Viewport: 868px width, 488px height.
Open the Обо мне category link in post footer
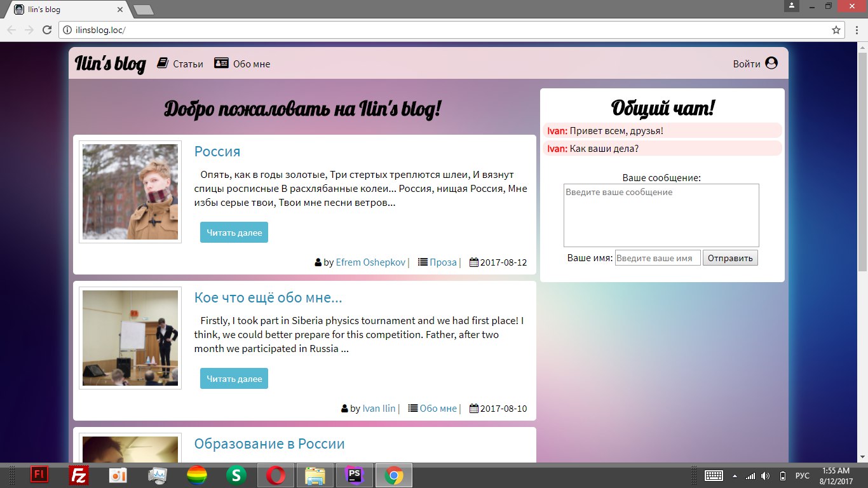pyautogui.click(x=438, y=408)
